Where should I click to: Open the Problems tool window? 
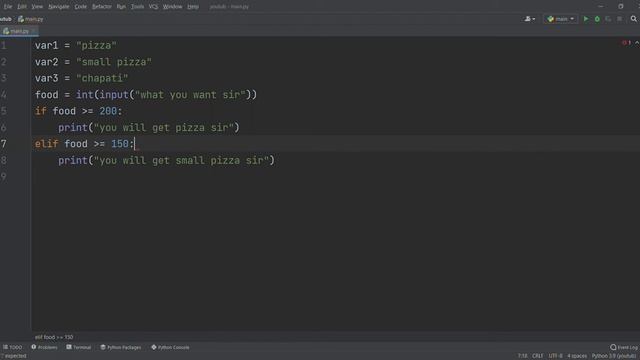44,347
